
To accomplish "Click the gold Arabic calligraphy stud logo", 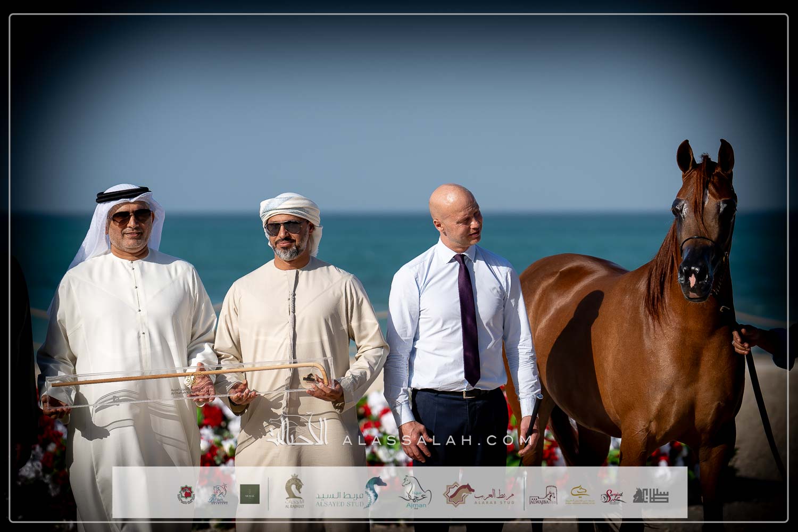I will tap(579, 494).
